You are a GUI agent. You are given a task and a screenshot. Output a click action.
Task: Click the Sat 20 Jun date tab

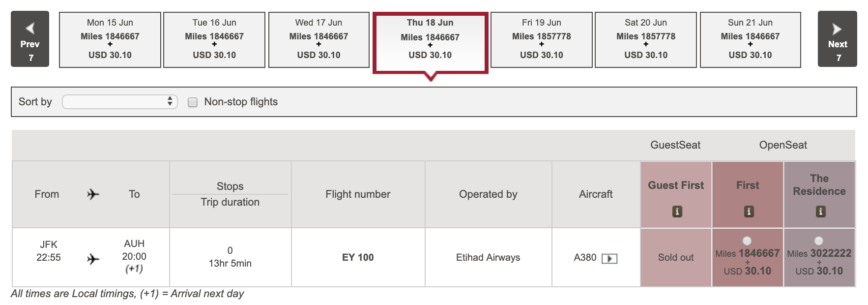pyautogui.click(x=646, y=39)
